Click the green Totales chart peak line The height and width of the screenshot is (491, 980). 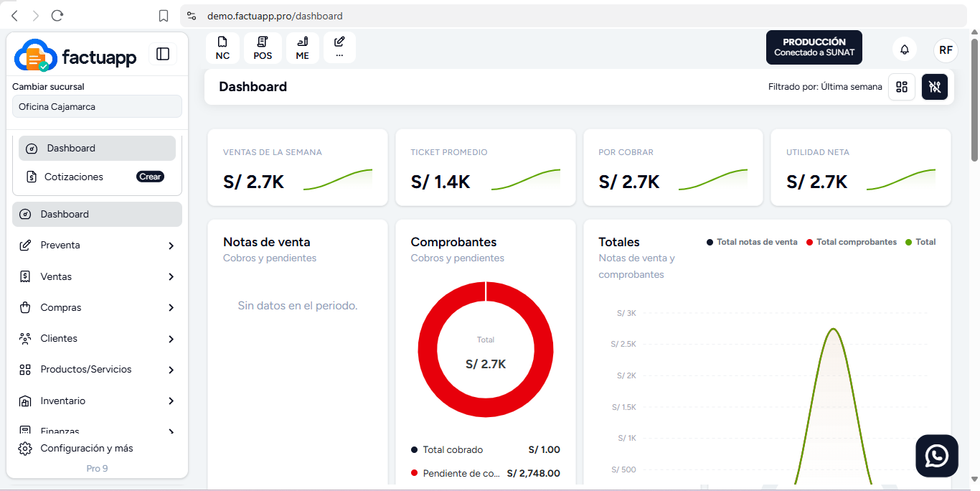(833, 329)
